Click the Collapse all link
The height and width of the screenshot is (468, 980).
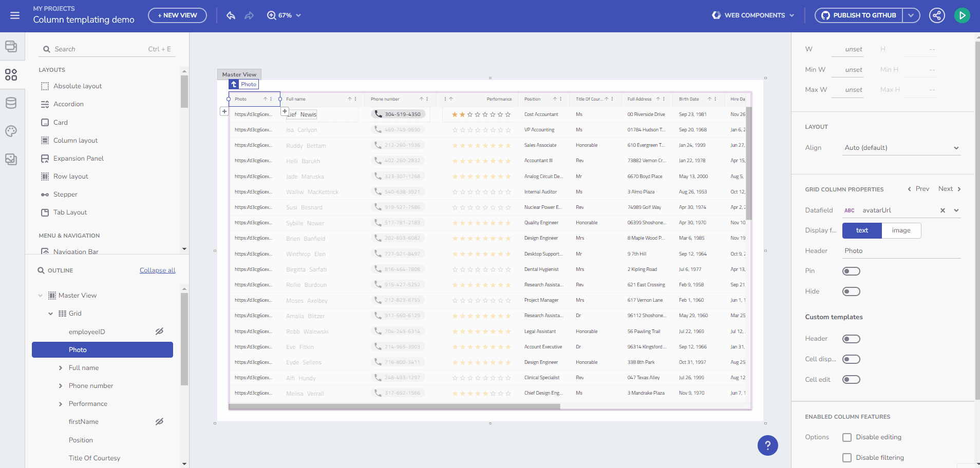pyautogui.click(x=157, y=270)
